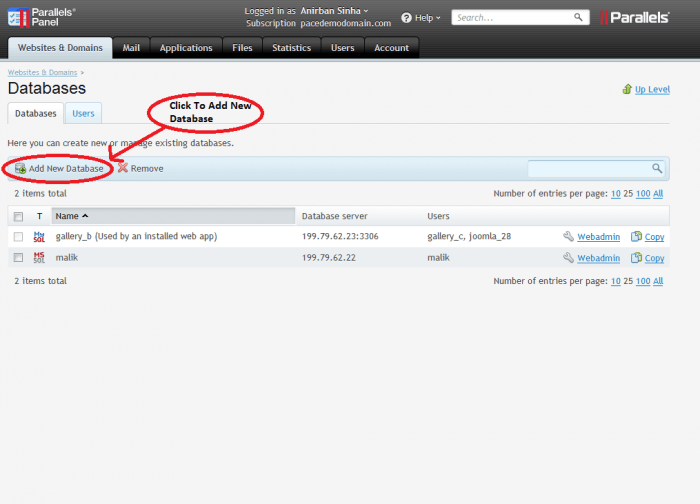Viewport: 700px width, 504px height.
Task: Click the MySQL type icon for gallery_b
Action: 40,237
